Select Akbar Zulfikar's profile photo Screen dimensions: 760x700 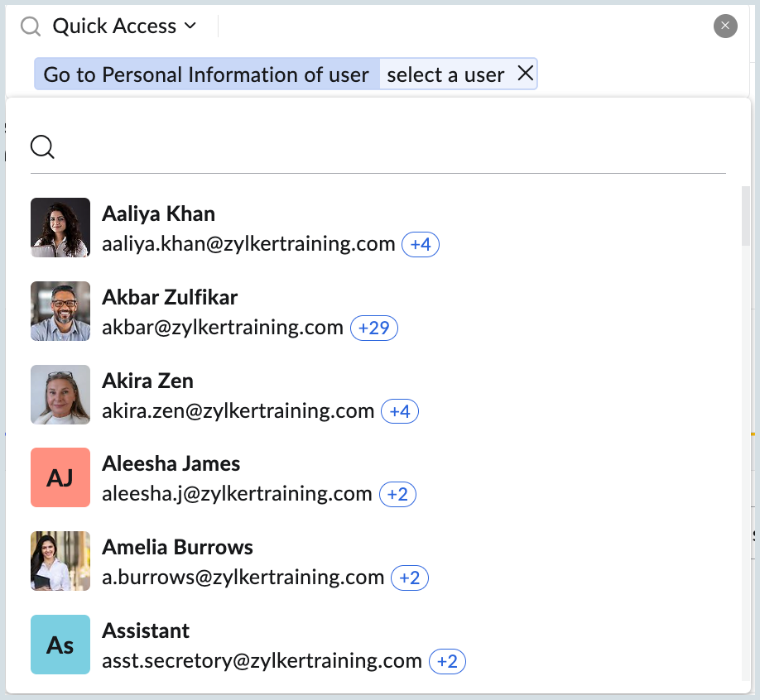(60, 311)
